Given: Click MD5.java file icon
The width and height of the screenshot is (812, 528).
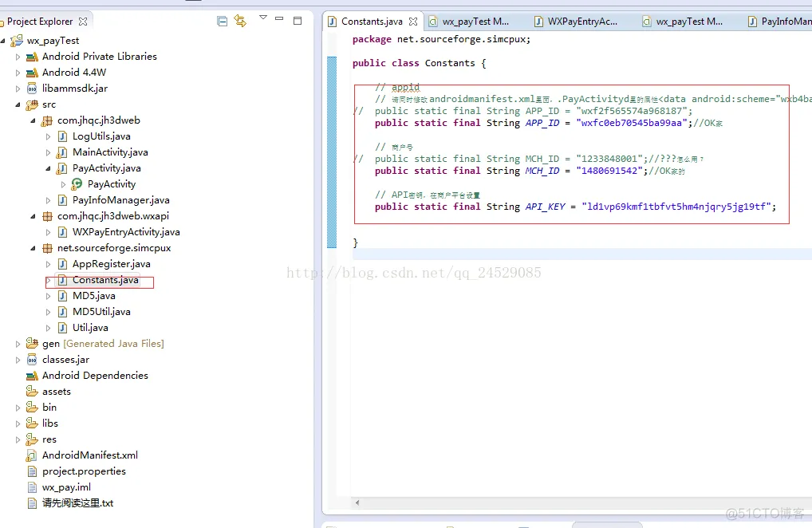Looking at the screenshot, I should (x=62, y=296).
